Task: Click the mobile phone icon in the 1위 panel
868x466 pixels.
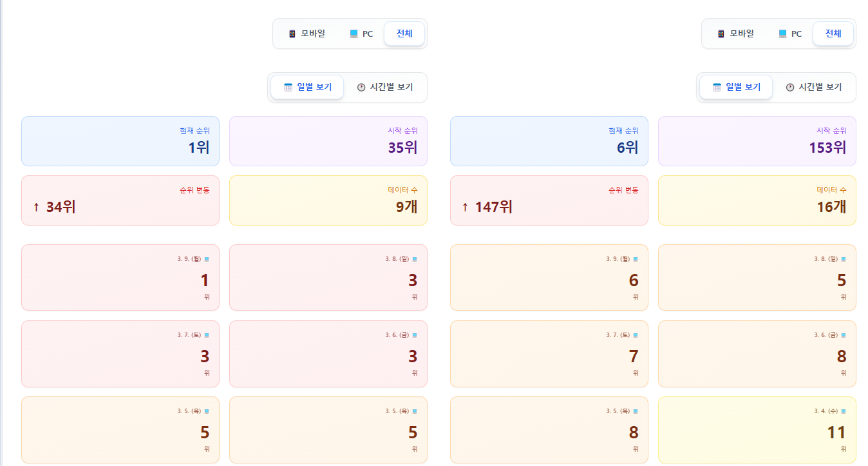Action: pyautogui.click(x=292, y=34)
